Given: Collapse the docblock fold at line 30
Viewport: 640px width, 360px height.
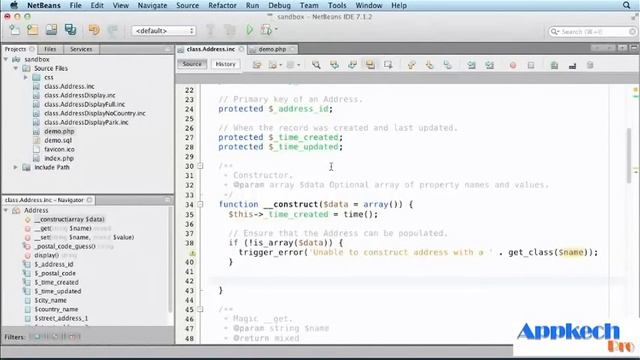Looking at the screenshot, I should click(200, 166).
